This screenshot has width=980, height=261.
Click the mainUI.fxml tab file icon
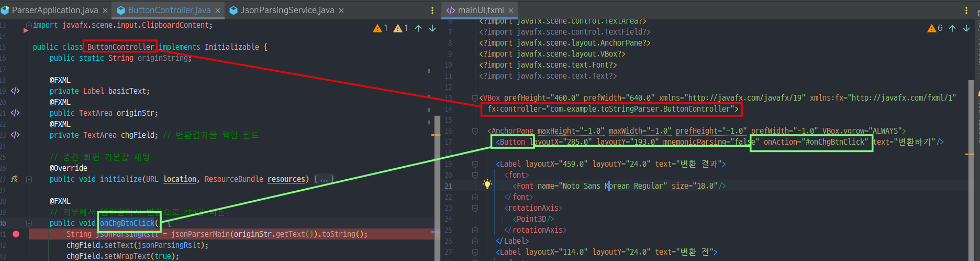(x=450, y=10)
